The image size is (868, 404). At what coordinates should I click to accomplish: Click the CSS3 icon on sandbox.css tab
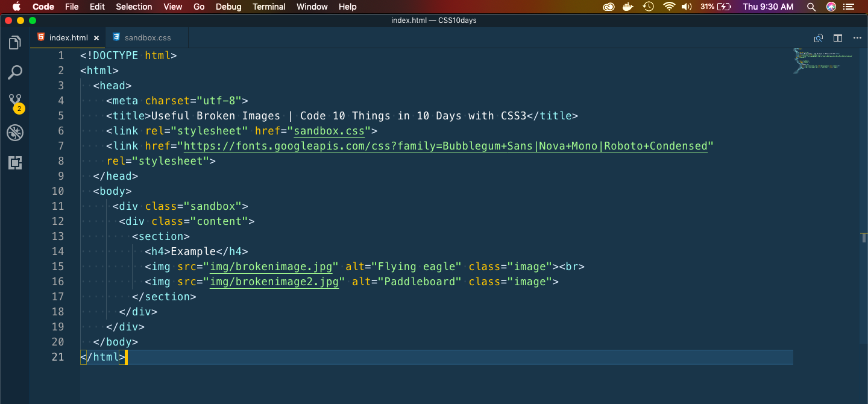[x=116, y=37]
